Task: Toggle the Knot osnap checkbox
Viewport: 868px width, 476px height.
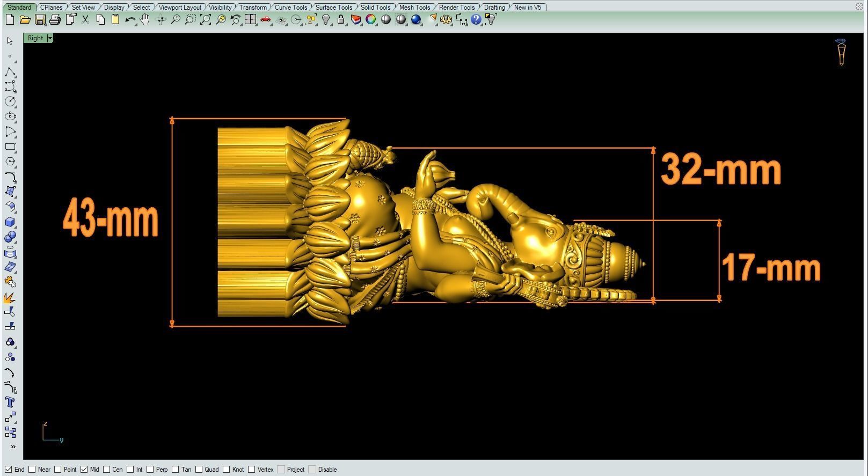Action: pos(227,470)
